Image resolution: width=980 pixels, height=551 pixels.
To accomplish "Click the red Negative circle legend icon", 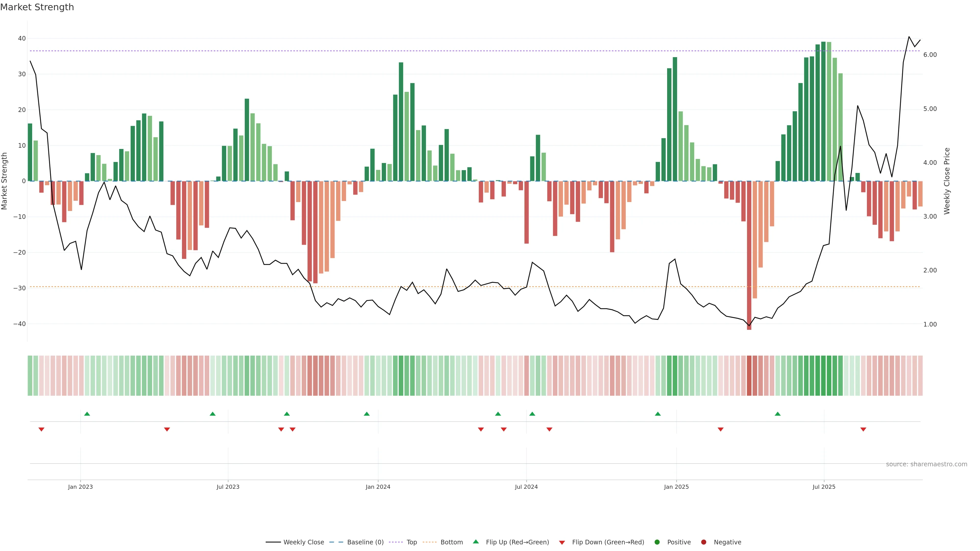I will (703, 542).
